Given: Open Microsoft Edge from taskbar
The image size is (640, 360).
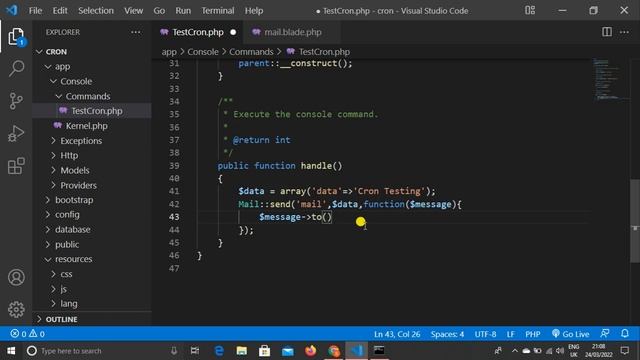Looking at the screenshot, I should click(219, 351).
